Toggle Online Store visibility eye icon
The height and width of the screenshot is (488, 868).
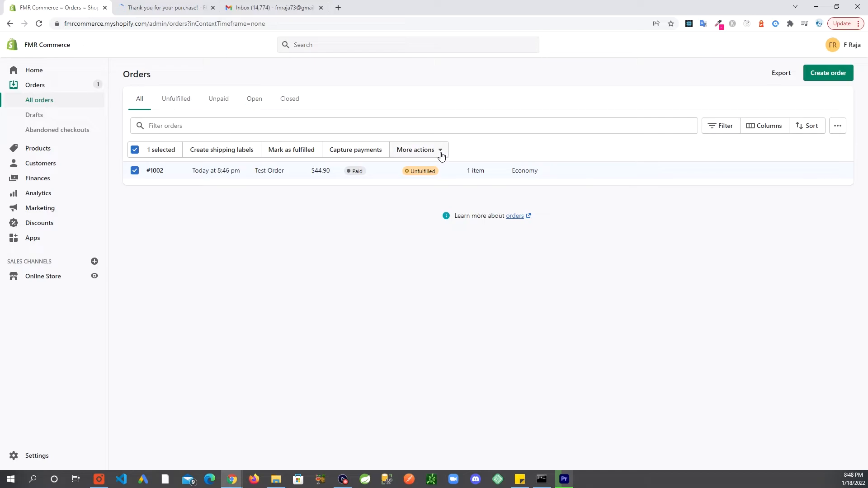click(95, 276)
